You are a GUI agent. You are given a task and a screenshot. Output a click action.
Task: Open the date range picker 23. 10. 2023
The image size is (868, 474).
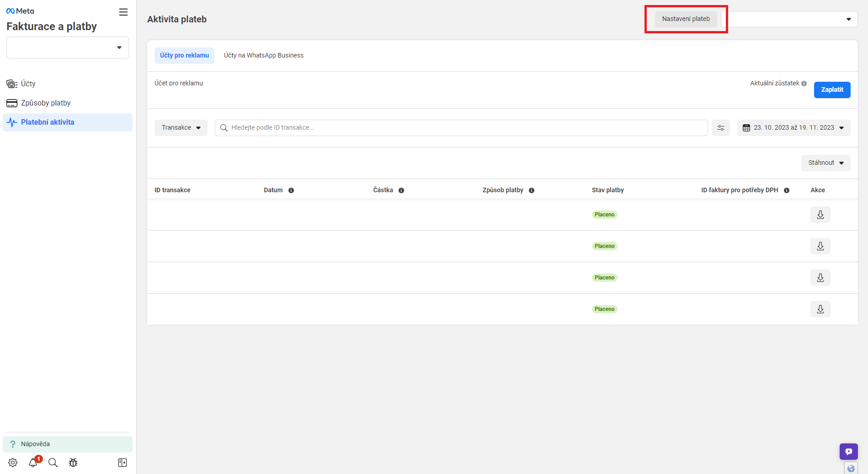point(794,128)
